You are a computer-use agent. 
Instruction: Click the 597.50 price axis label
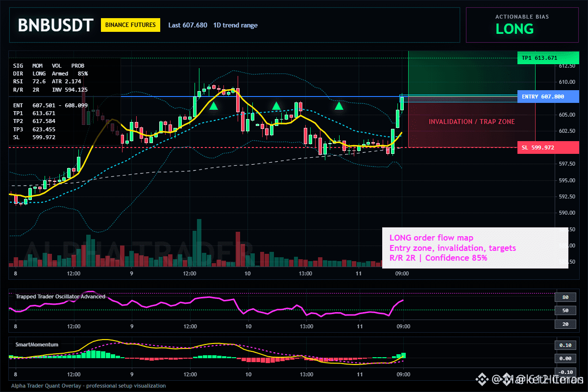point(566,164)
